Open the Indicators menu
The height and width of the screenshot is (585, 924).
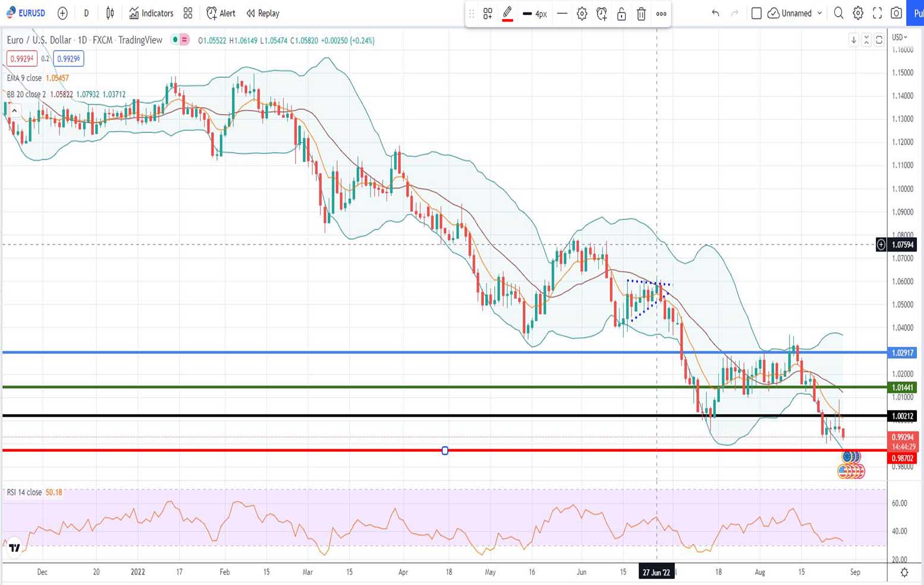(x=151, y=13)
